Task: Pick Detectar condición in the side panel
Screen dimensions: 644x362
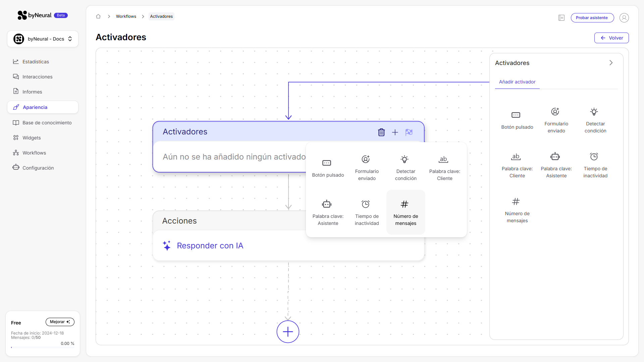Action: [595, 120]
